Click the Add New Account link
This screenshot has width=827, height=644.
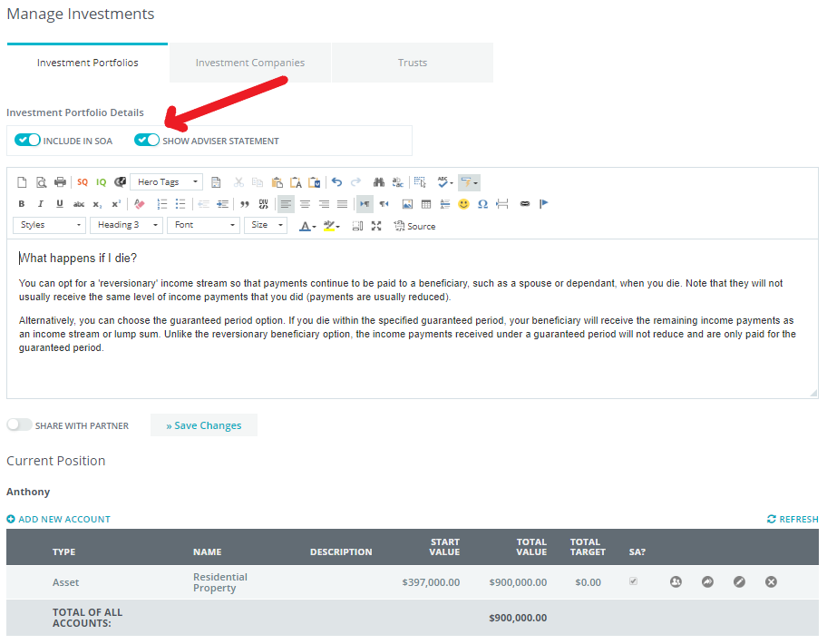pyautogui.click(x=59, y=519)
